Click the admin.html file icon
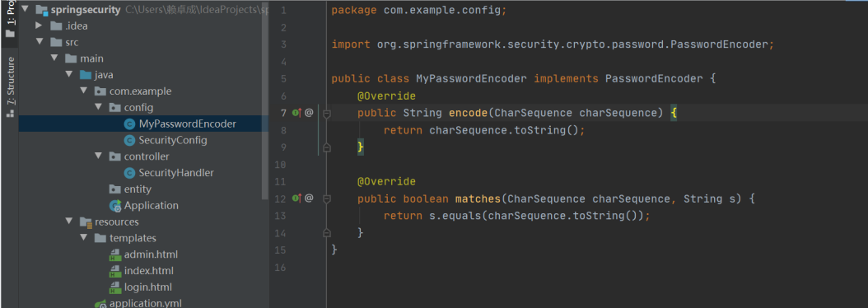 (x=115, y=254)
